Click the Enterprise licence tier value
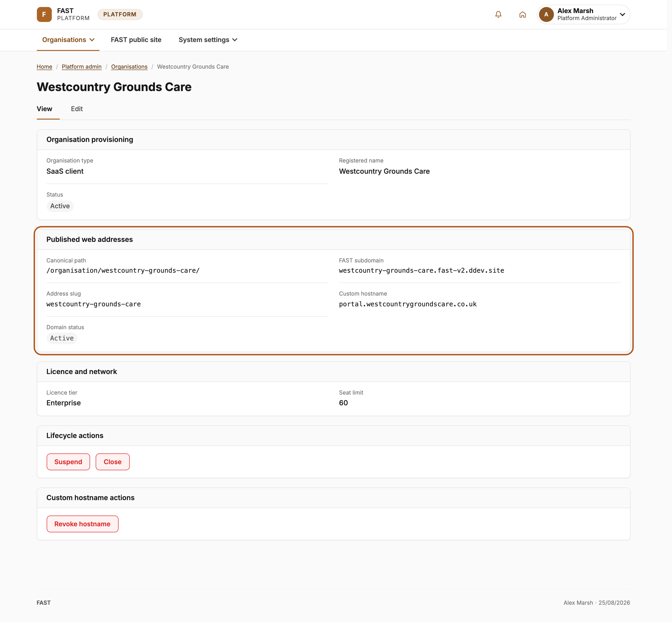 click(x=63, y=403)
